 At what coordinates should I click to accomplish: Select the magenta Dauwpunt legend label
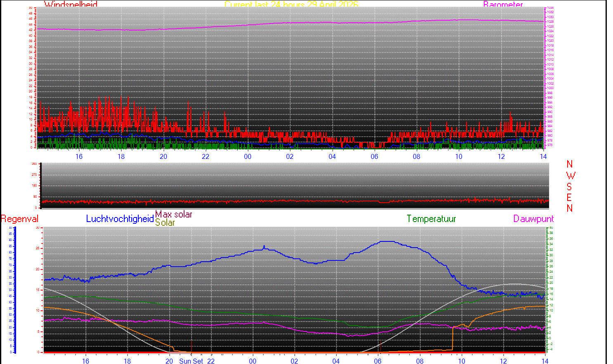pos(533,219)
